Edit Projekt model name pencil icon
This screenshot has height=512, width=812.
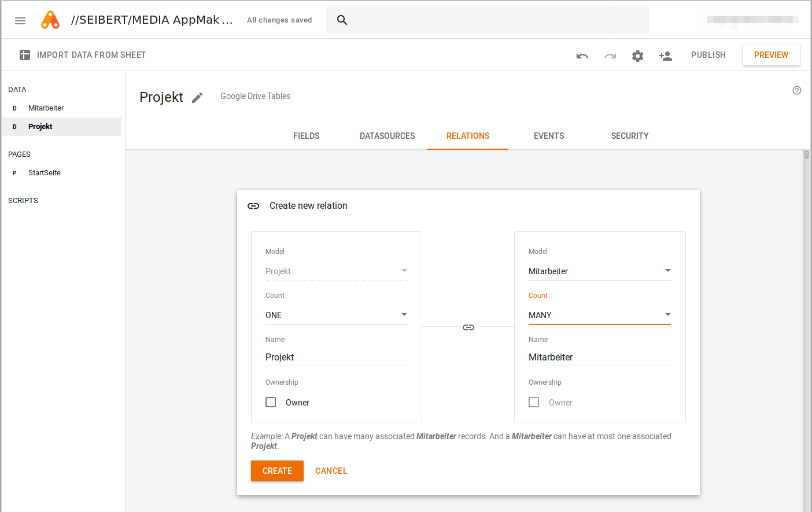coord(197,98)
